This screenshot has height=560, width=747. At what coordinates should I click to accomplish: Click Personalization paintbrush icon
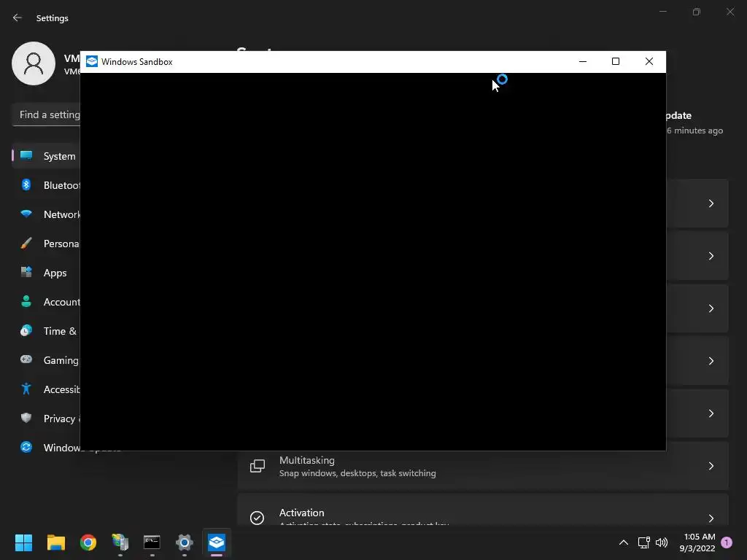click(26, 244)
